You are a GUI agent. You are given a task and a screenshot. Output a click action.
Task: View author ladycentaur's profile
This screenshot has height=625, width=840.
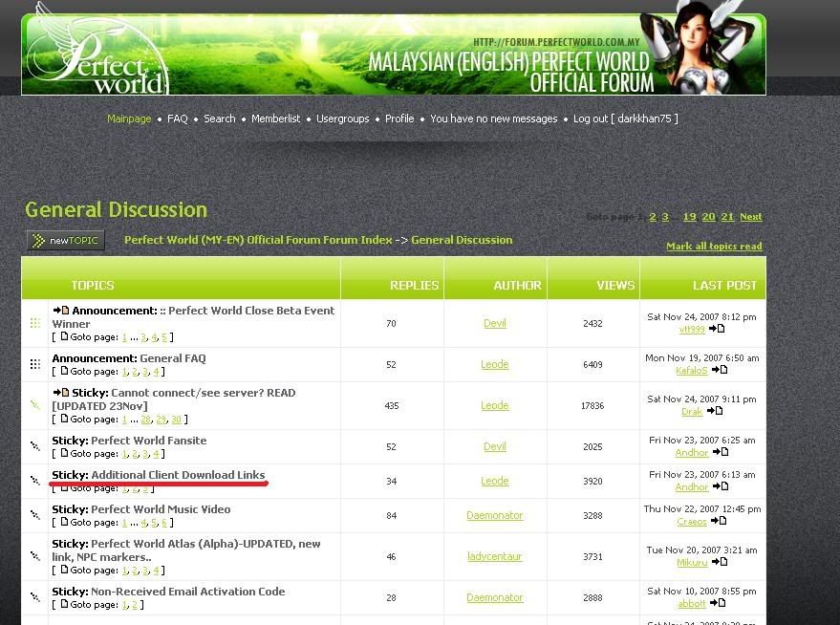coord(494,556)
